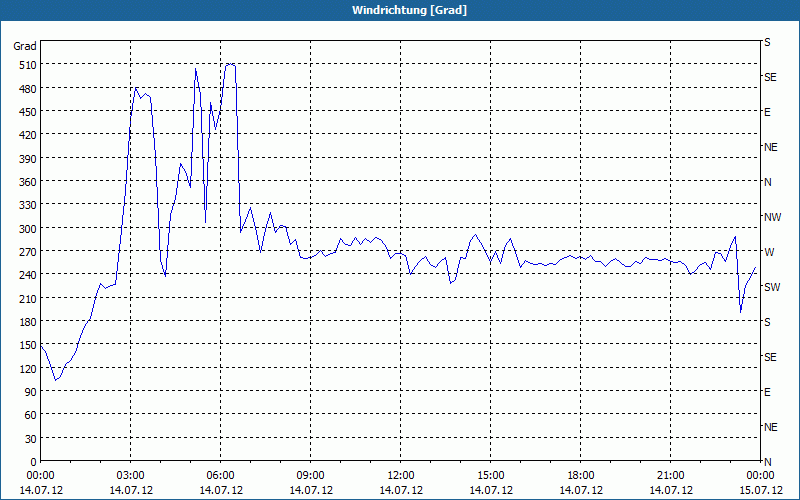Select the 18:00 time axis label

[x=581, y=476]
